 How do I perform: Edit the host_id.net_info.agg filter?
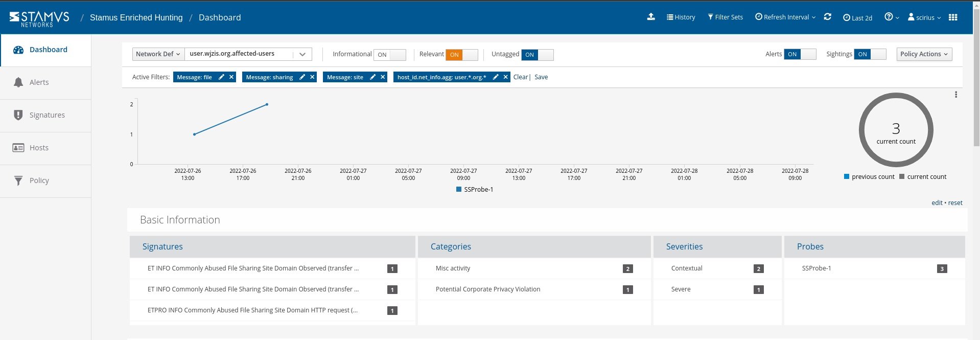[x=495, y=77]
